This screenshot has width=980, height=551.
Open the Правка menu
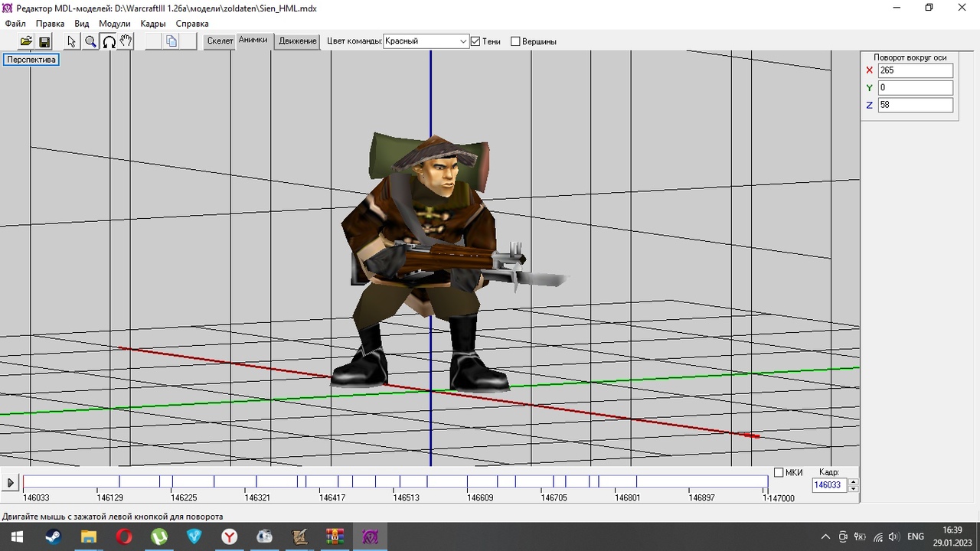pyautogui.click(x=50, y=24)
